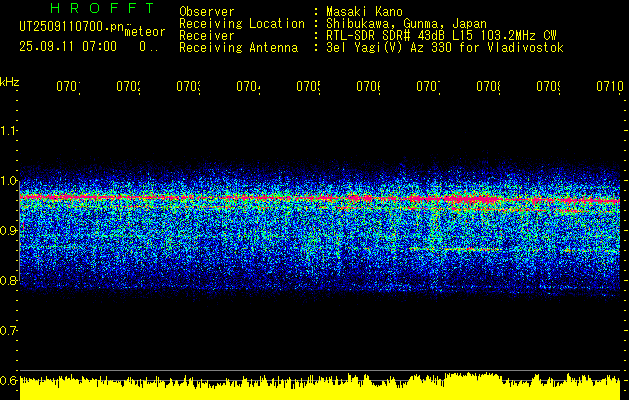Viewport: 629px width, 400px height.
Task: Select the file name UT2509110700.pn
Action: (x=71, y=27)
